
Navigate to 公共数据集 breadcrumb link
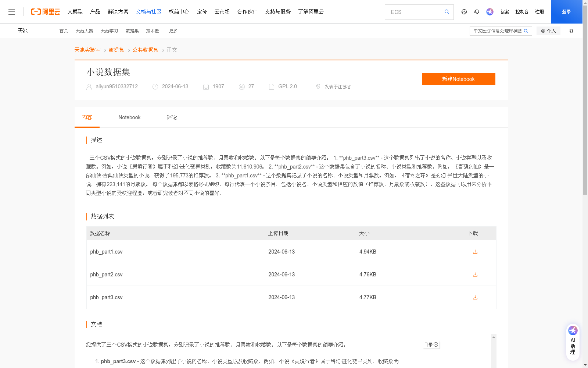point(145,50)
